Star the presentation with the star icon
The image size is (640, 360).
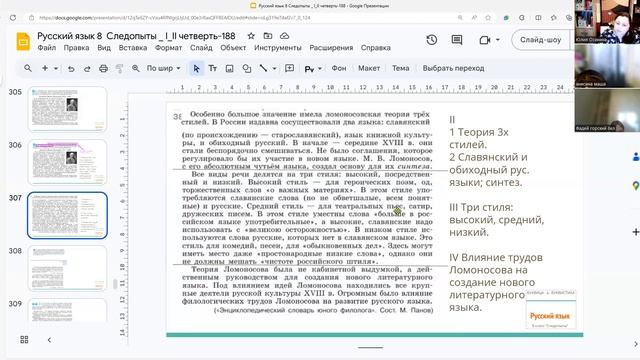click(251, 36)
